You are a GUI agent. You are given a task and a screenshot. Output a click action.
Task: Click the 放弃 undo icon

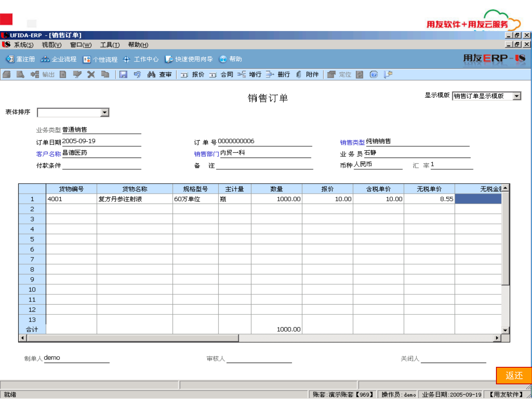pos(137,75)
